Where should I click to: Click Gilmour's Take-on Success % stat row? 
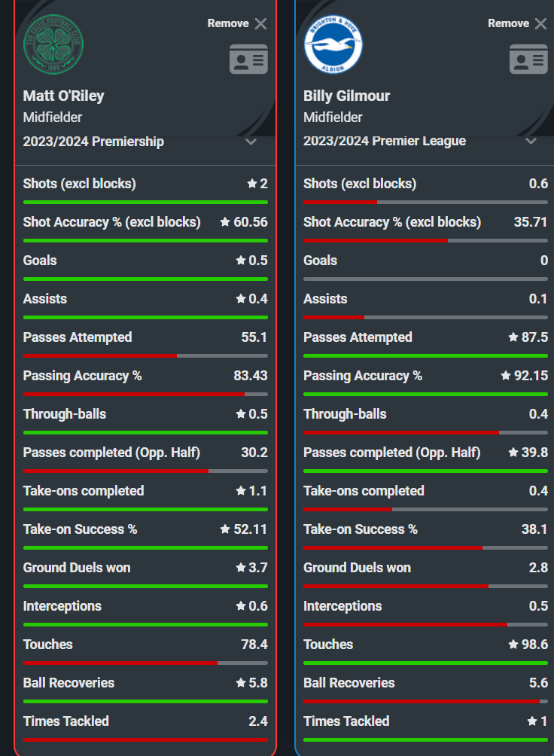click(x=426, y=535)
